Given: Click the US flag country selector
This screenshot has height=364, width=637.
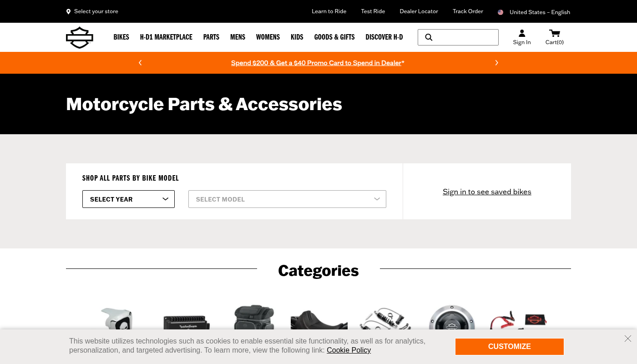Looking at the screenshot, I should coord(500,12).
